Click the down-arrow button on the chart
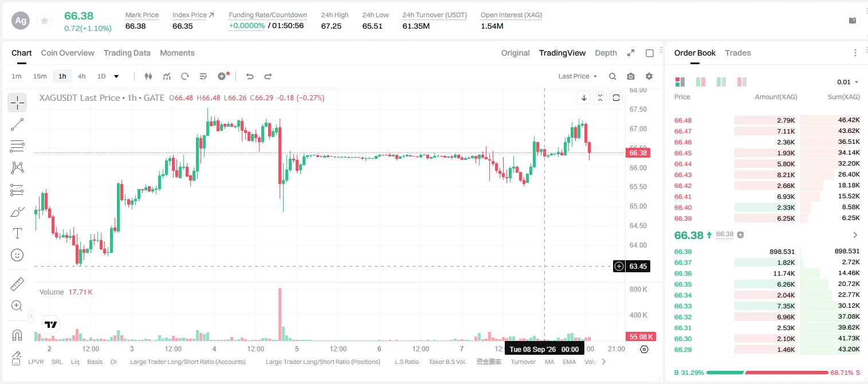The height and width of the screenshot is (384, 868). [x=584, y=97]
